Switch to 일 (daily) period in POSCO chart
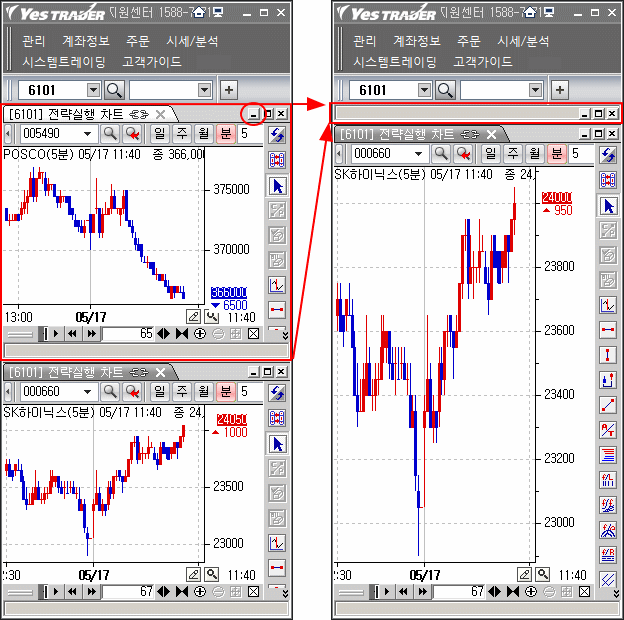Image resolution: width=624 pixels, height=620 pixels. tap(160, 133)
